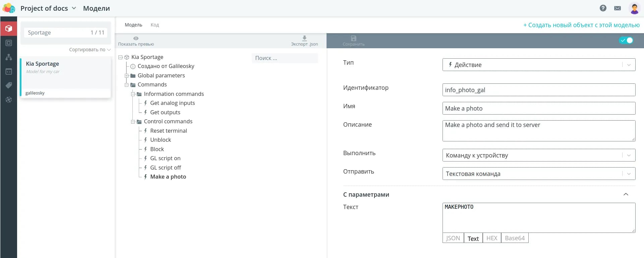644x258 pixels.
Task: Expand the Выполнить dropdown
Action: 538,155
